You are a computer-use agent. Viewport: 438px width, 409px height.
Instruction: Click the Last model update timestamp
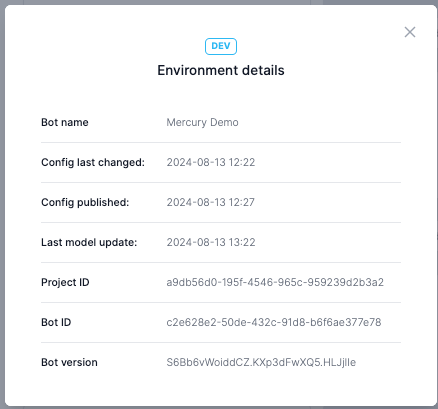tap(211, 242)
